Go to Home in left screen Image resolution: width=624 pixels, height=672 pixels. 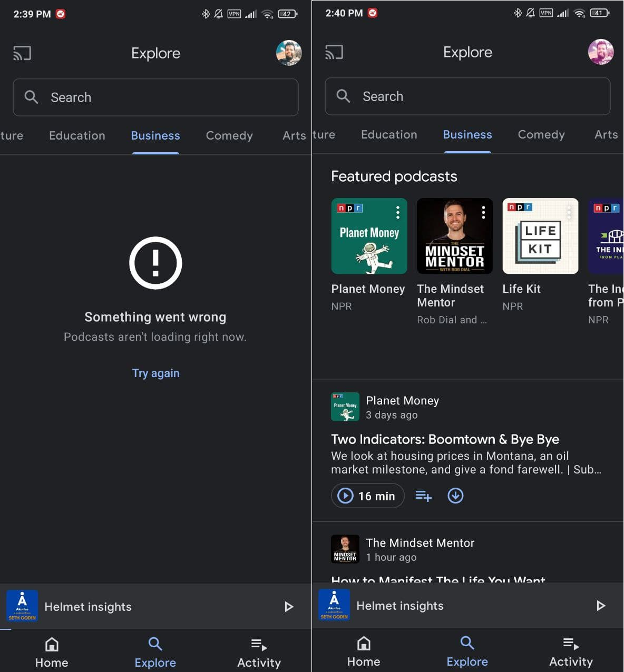52,652
